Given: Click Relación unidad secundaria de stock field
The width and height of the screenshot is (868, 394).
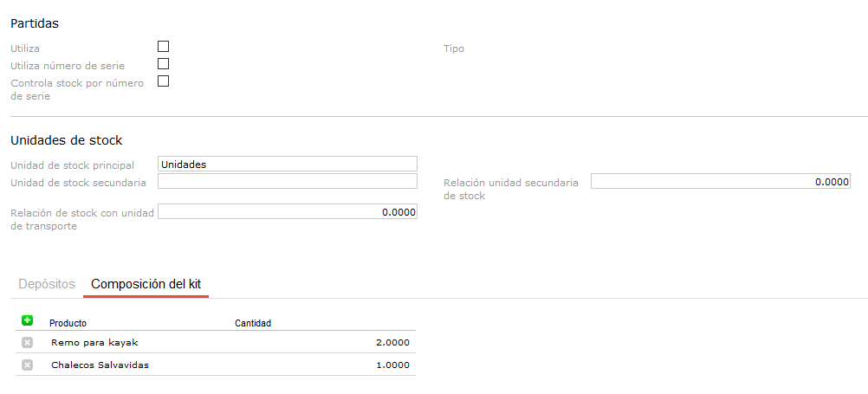Looking at the screenshot, I should coord(720,182).
